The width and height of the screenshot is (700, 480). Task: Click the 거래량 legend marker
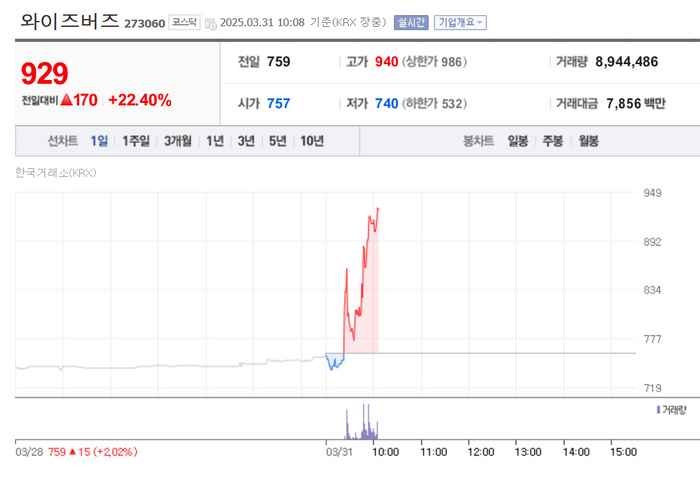[x=658, y=410]
